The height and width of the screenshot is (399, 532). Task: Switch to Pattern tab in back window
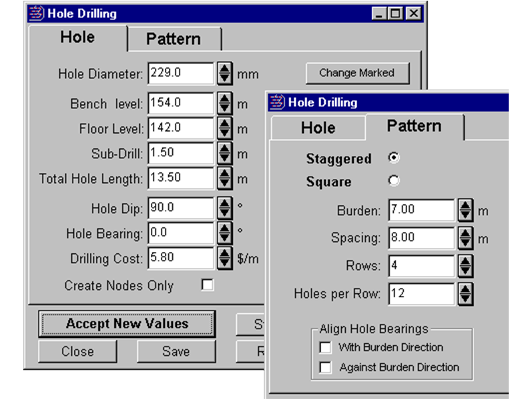click(x=174, y=39)
